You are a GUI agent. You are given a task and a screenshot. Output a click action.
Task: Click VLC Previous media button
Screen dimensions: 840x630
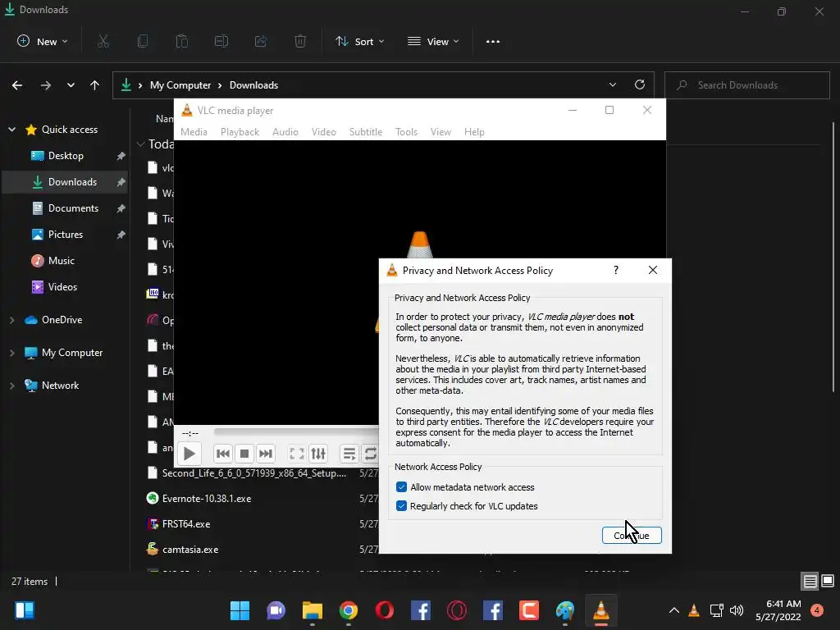click(223, 454)
